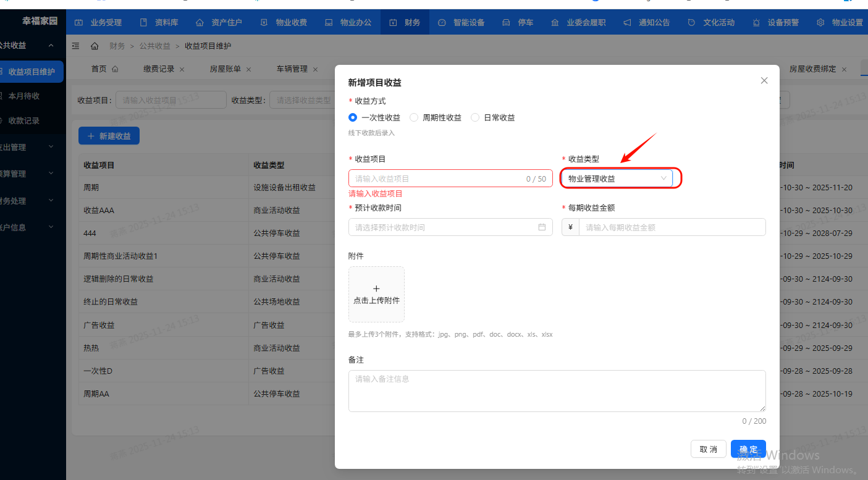
Task: Click the 取消 cancel button
Action: tap(708, 449)
